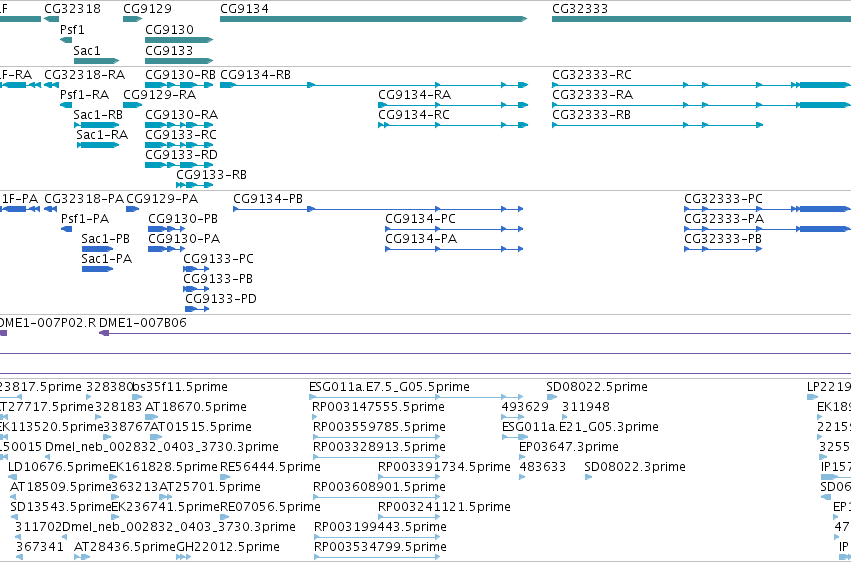Click EST RE07056.5prime
Screen dimensions: 851x562
tap(224, 518)
